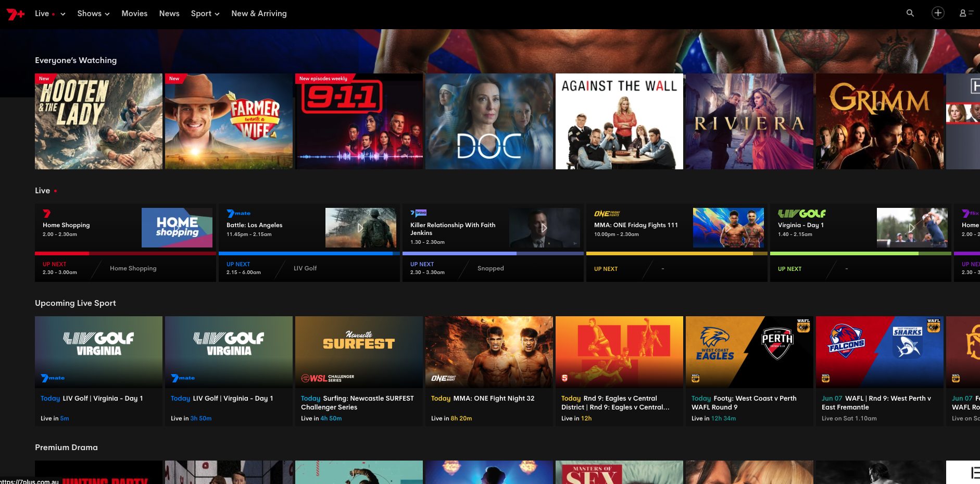
Task: Open the Movies navigation item
Action: click(134, 14)
